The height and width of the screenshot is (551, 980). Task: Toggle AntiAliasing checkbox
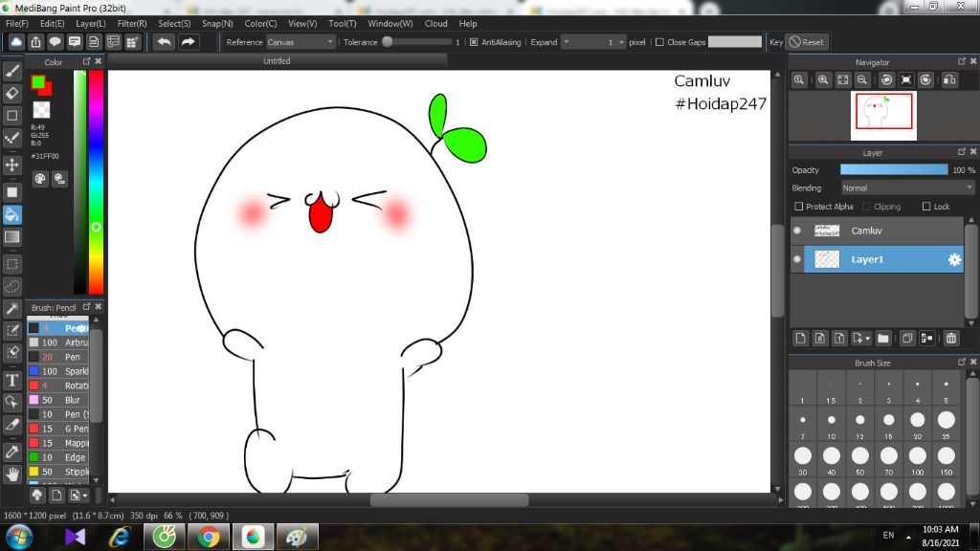(x=474, y=42)
